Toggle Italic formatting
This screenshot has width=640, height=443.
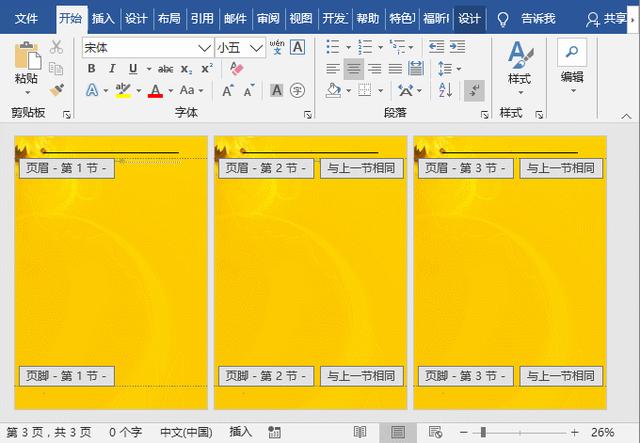click(112, 68)
